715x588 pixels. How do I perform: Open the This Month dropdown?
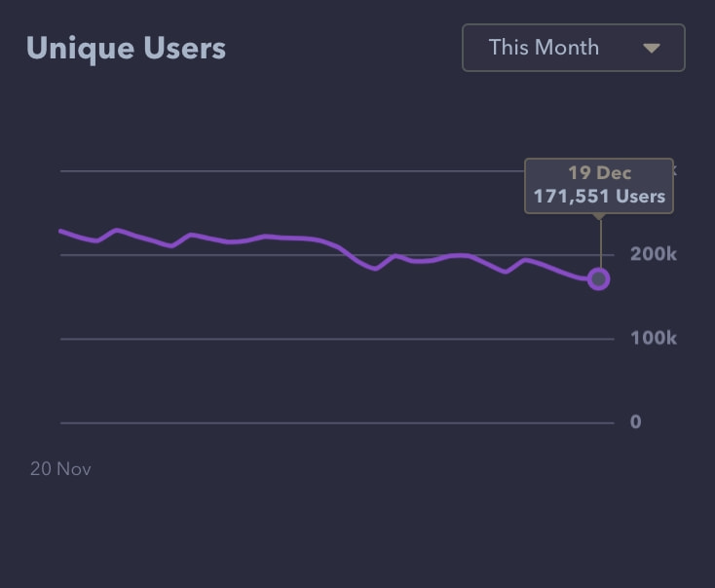coord(573,48)
